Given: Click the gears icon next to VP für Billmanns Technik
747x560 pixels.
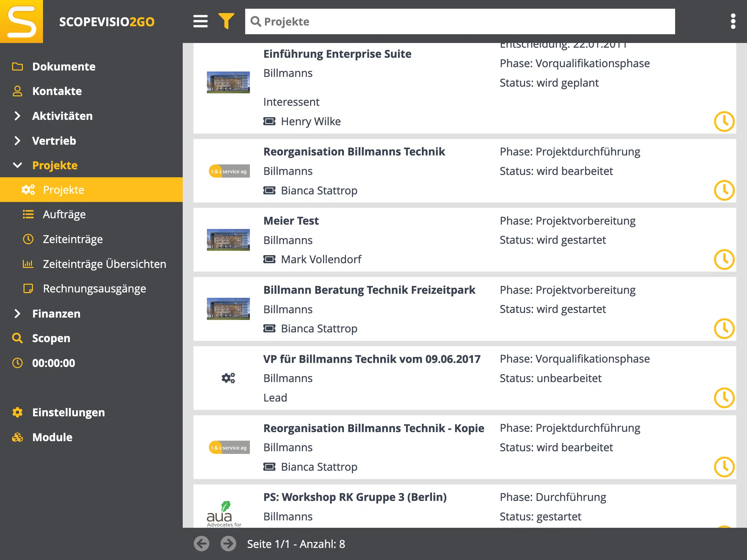Looking at the screenshot, I should (228, 378).
